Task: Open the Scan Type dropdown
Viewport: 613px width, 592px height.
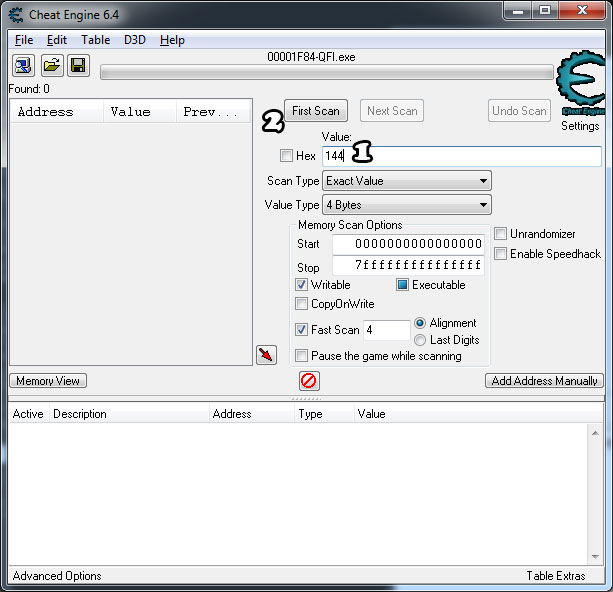Action: 407,181
